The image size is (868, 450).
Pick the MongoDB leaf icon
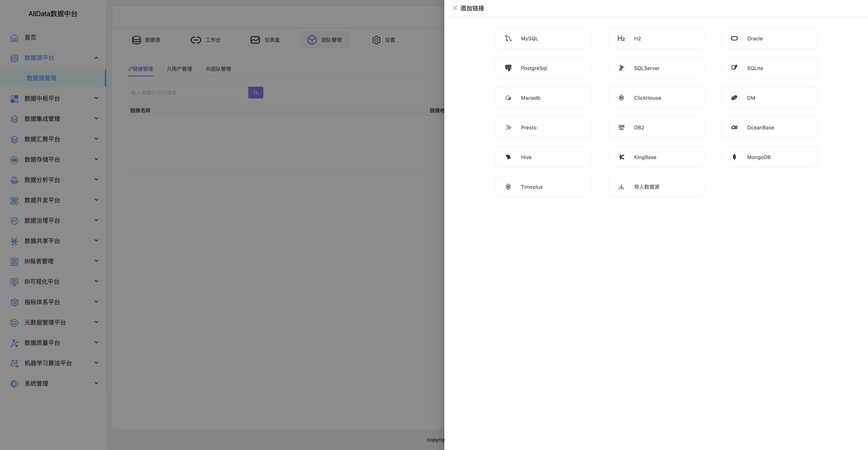click(x=734, y=157)
